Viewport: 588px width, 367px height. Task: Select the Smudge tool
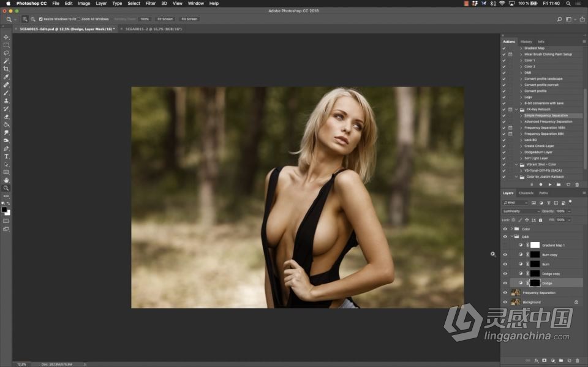pyautogui.click(x=6, y=132)
